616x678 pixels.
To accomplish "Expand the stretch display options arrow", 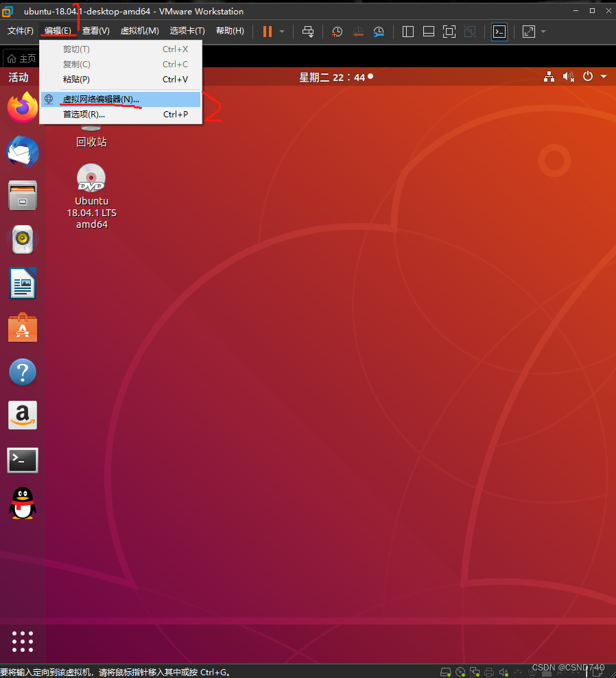I will coord(543,32).
